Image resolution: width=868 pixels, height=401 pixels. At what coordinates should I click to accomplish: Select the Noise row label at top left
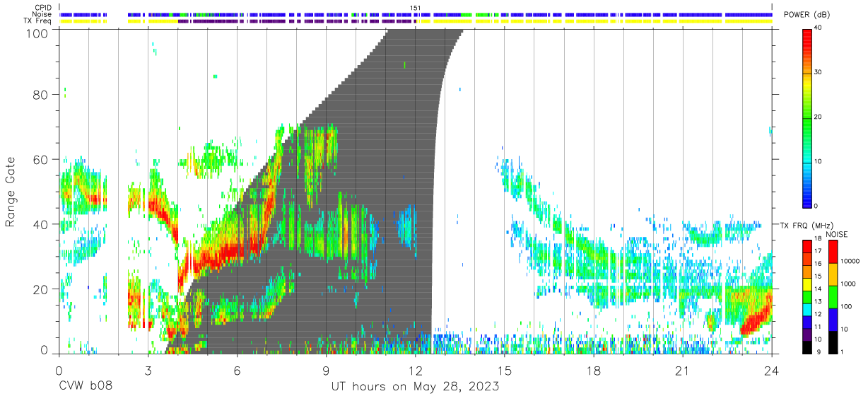coord(42,14)
